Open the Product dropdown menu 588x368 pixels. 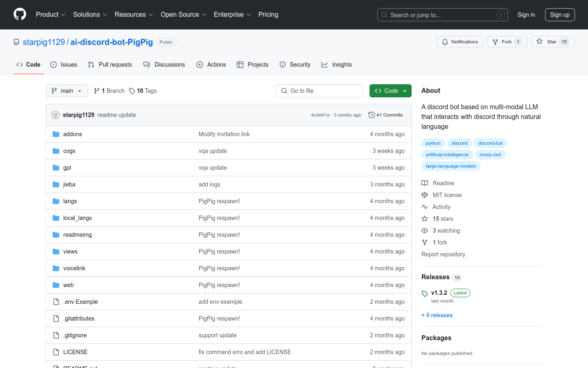51,14
